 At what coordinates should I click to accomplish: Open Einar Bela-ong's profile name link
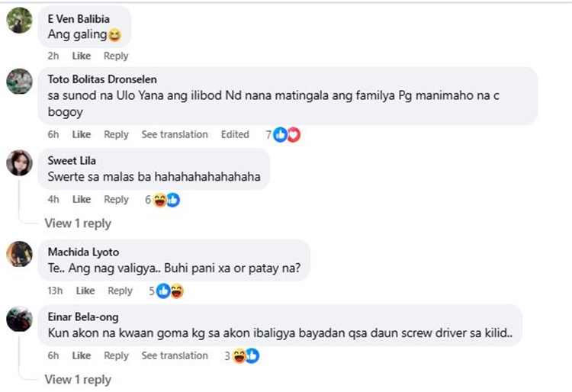click(83, 317)
